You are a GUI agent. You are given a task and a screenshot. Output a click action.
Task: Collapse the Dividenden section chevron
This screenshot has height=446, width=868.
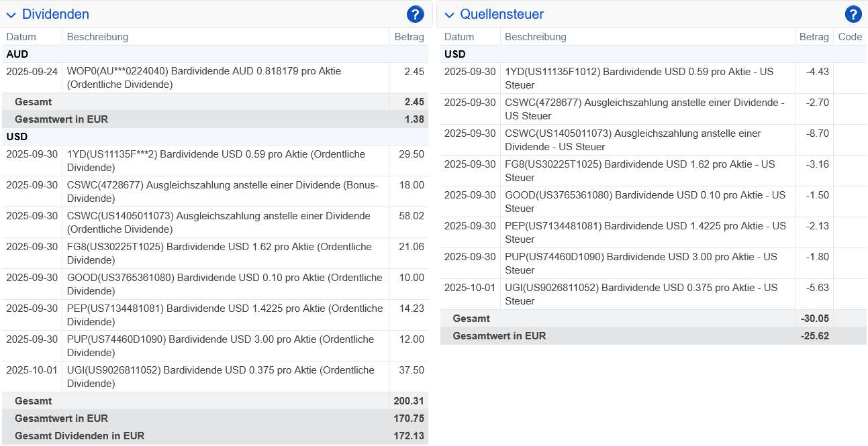[11, 15]
